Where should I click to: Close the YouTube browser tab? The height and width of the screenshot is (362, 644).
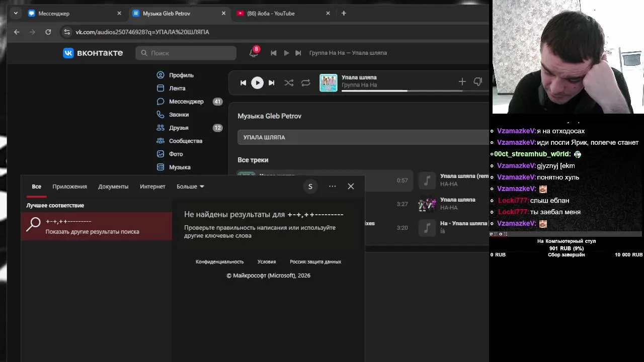(x=328, y=14)
